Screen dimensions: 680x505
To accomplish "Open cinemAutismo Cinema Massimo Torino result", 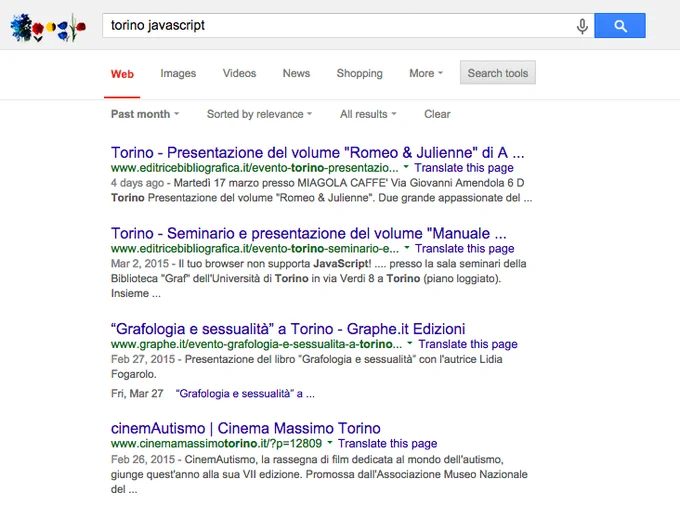I will pyautogui.click(x=246, y=428).
